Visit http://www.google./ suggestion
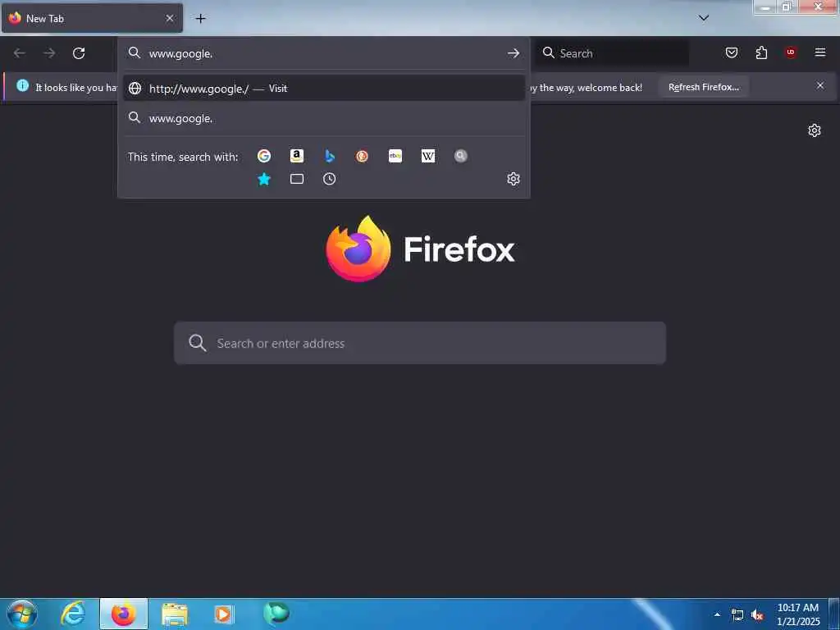The height and width of the screenshot is (630, 840). click(323, 89)
